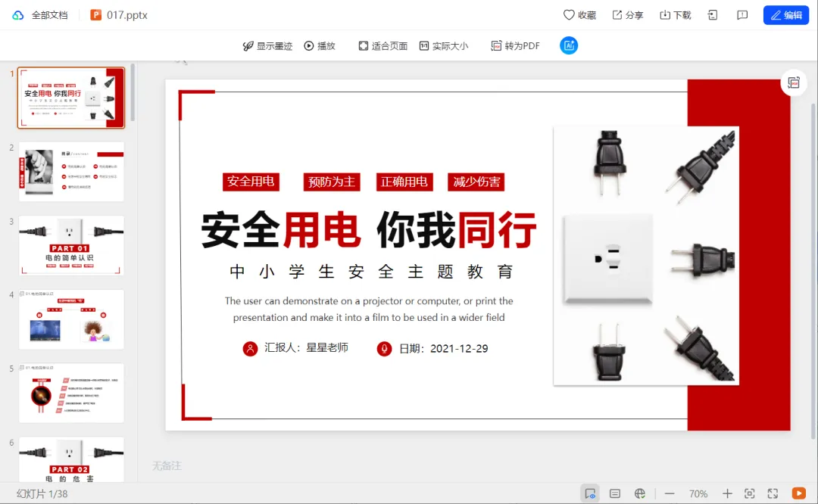The image size is (818, 504).
Task: Click the 汇报人: 星星老师 text
Action: [x=306, y=347]
